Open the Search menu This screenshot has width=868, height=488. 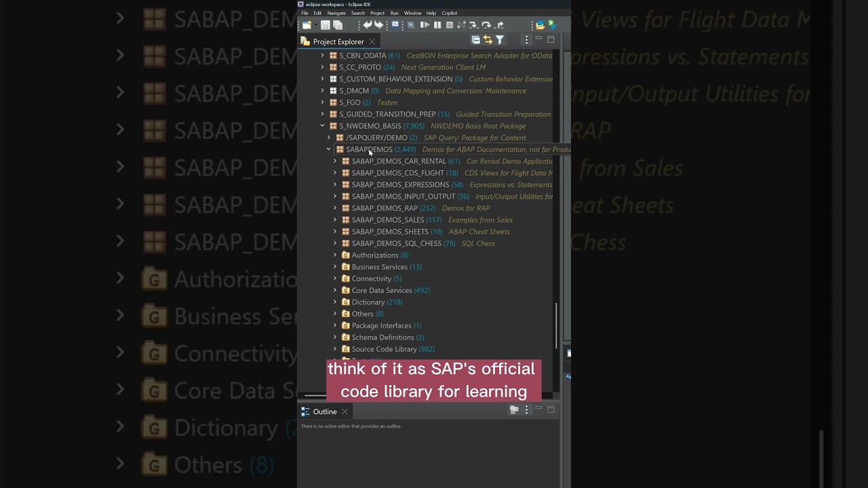358,13
